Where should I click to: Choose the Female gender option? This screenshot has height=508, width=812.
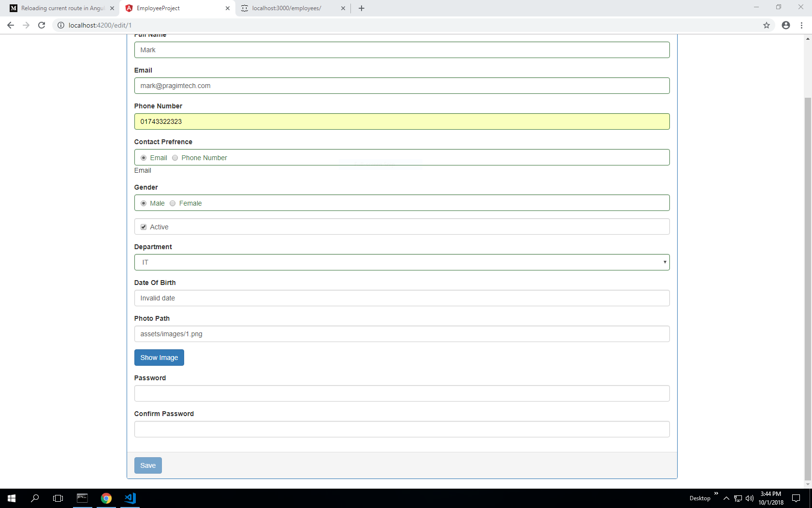173,203
